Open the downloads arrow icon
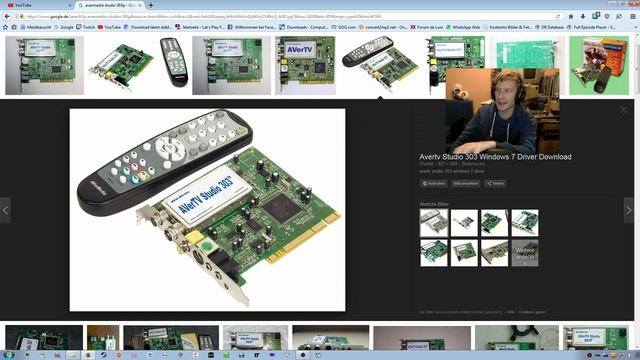 (x=583, y=16)
